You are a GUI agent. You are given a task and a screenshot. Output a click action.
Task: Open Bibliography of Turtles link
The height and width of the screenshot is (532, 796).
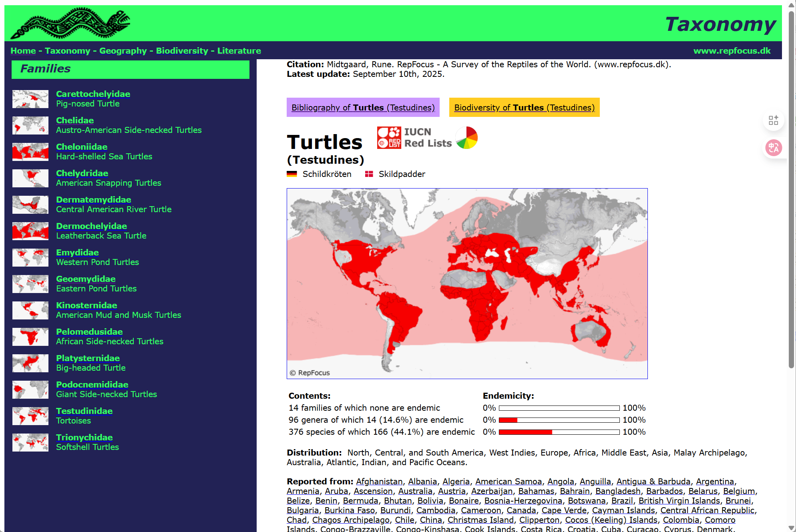pyautogui.click(x=363, y=108)
